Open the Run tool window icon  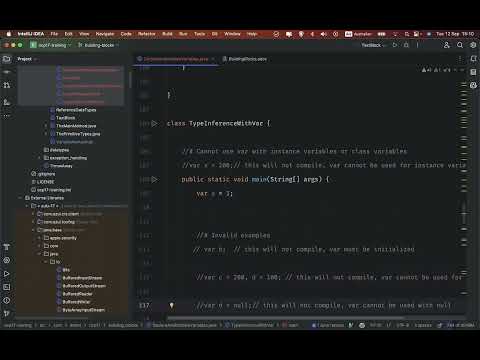7,274
